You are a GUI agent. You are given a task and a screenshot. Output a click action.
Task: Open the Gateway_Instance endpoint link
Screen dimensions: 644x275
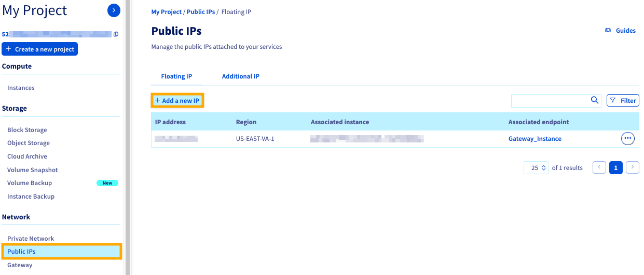click(x=535, y=139)
